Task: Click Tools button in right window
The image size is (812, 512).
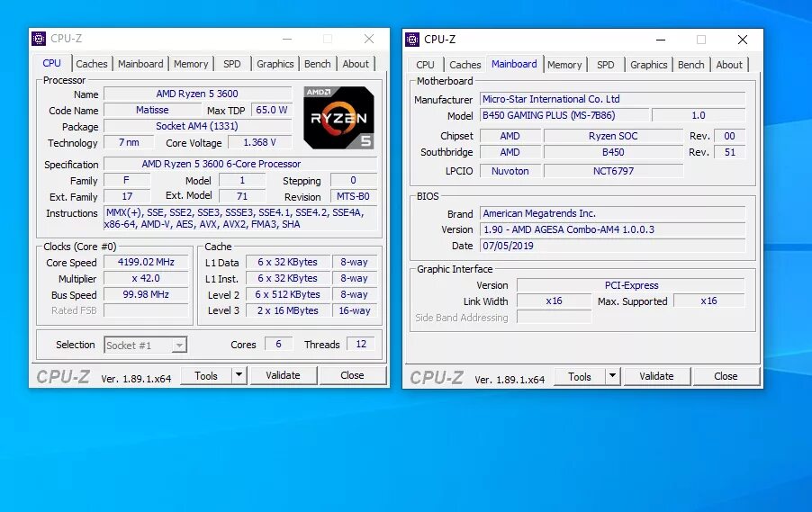Action: [x=580, y=376]
